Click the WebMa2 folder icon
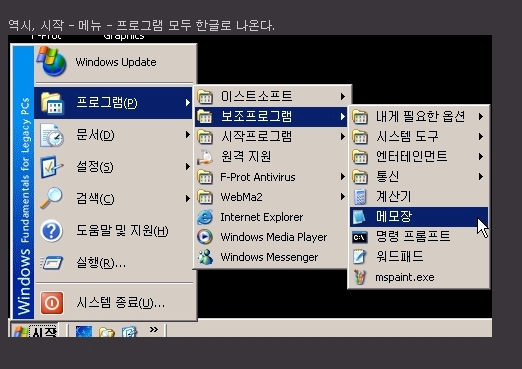522x369 pixels. point(205,197)
